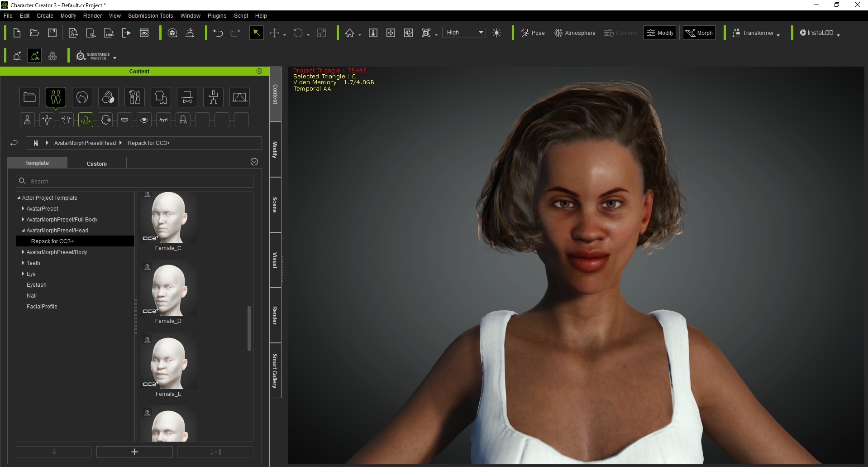868x467 pixels.
Task: Select the Cloth content category
Action: [161, 97]
